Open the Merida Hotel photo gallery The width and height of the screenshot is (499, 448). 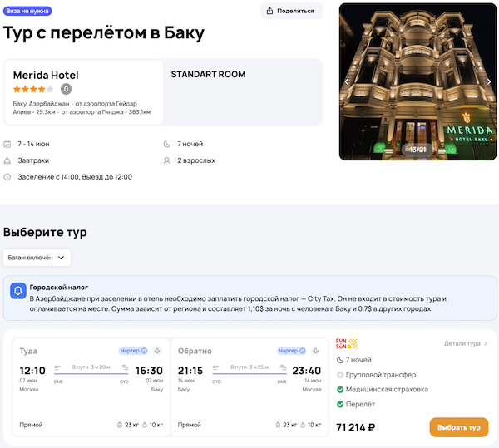[417, 81]
